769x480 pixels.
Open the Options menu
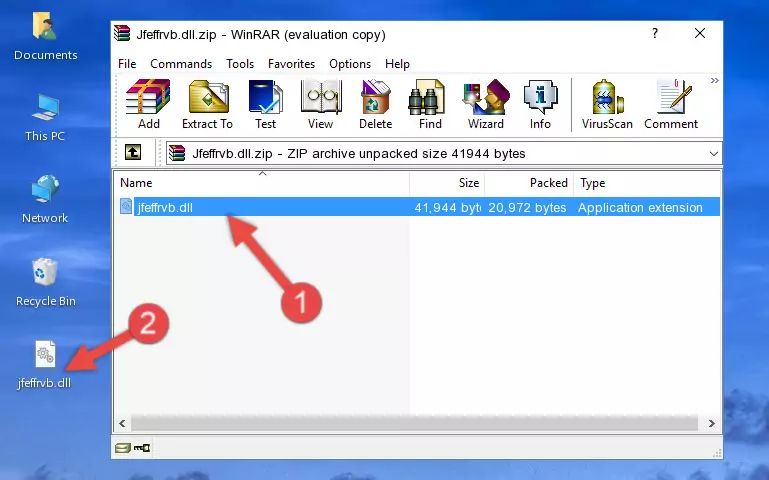(350, 64)
